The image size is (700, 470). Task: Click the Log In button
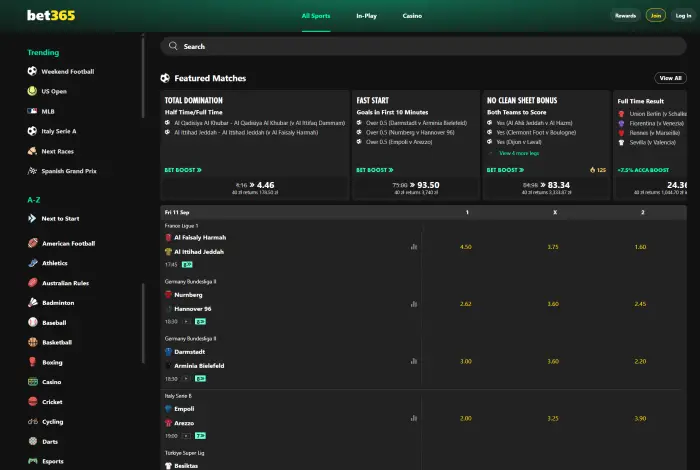point(683,16)
